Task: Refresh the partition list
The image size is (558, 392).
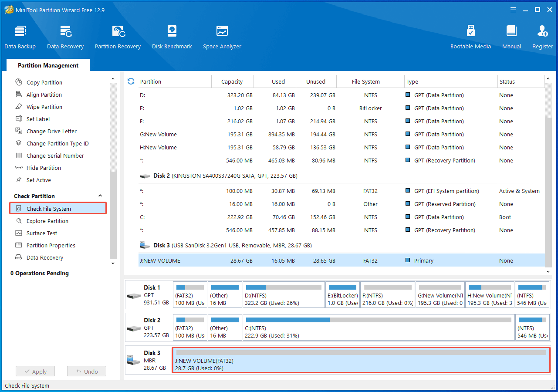Action: (x=130, y=81)
